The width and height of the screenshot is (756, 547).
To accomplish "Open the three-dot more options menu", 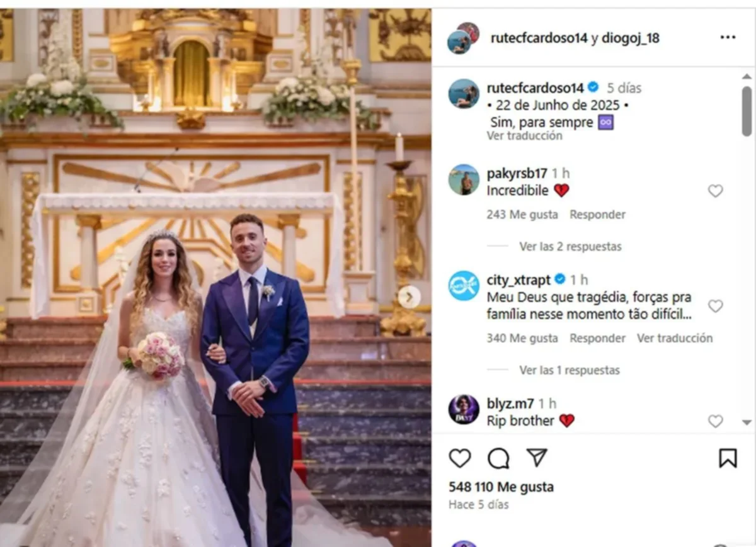I will click(728, 37).
